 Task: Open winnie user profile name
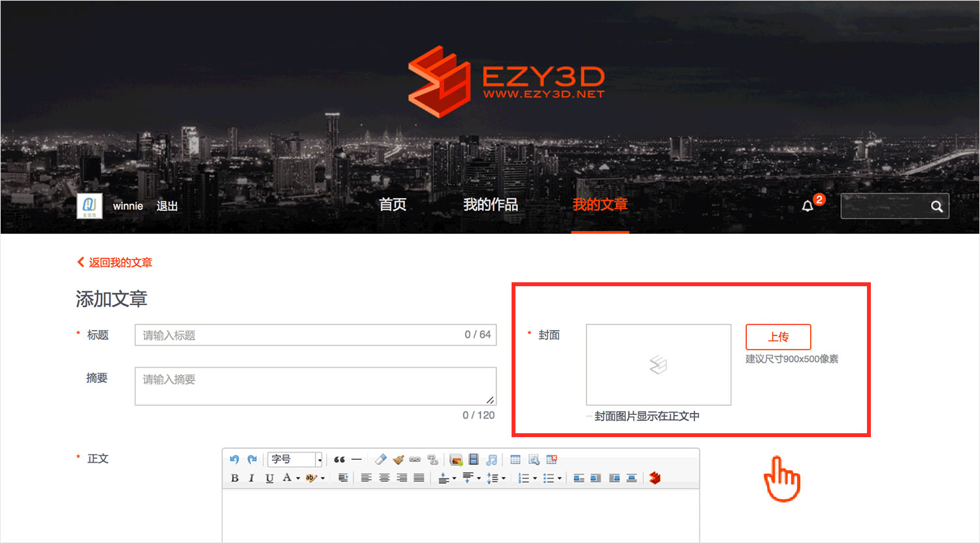(128, 206)
